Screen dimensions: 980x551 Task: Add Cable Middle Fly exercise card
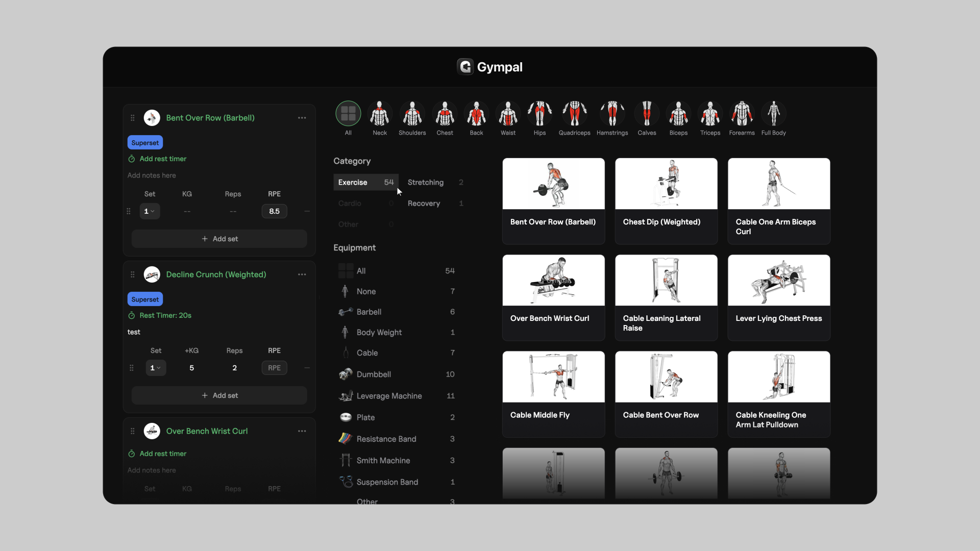tap(553, 394)
